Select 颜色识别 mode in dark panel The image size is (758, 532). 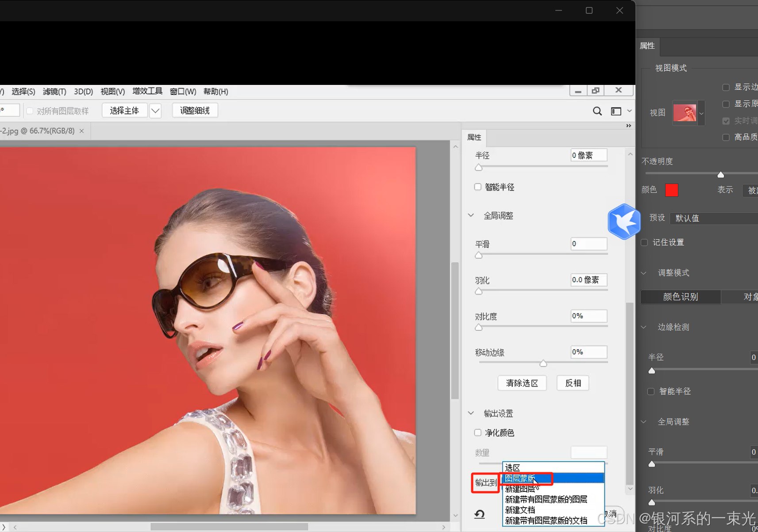(681, 297)
